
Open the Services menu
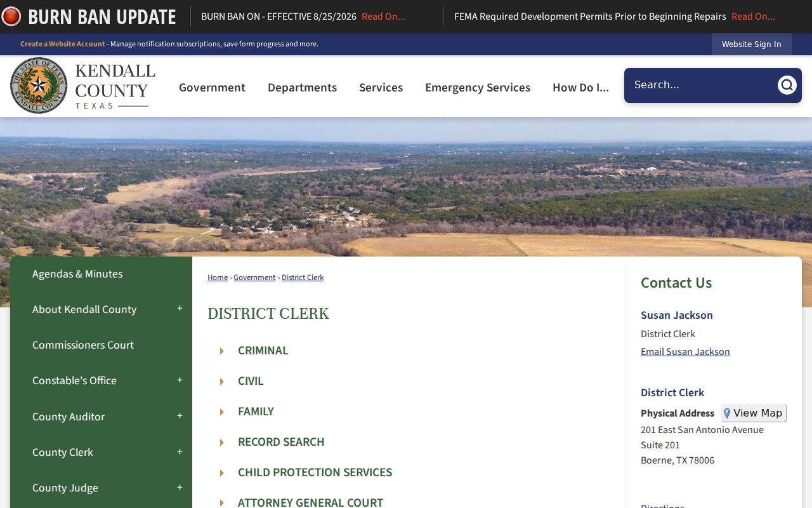pos(381,88)
